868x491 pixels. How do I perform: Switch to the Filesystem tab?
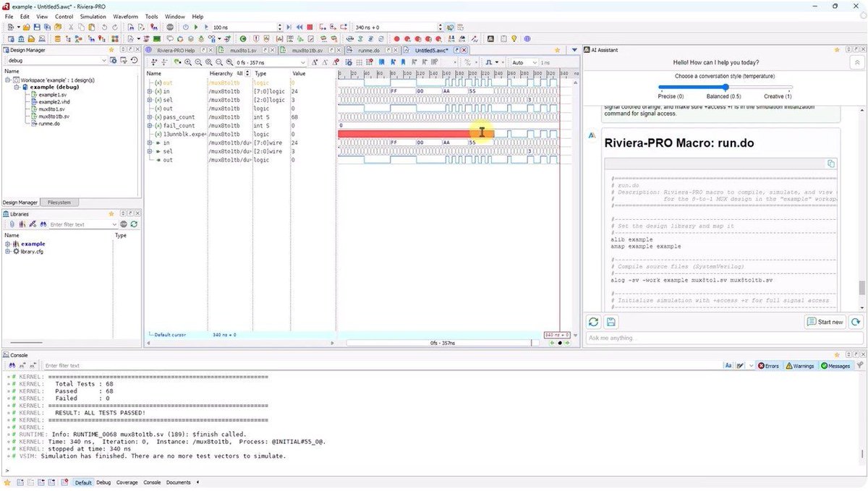click(x=59, y=202)
